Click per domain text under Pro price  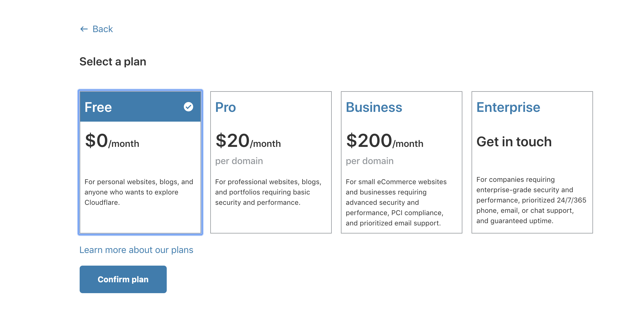tap(239, 161)
